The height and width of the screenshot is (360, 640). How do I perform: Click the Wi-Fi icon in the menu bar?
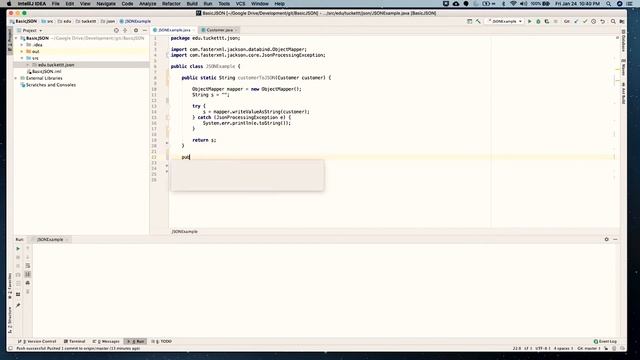click(513, 4)
